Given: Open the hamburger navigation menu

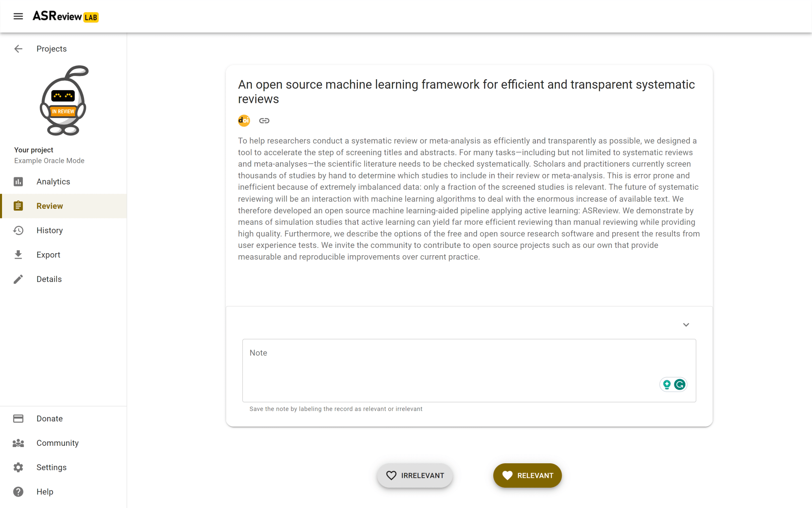Looking at the screenshot, I should 18,16.
